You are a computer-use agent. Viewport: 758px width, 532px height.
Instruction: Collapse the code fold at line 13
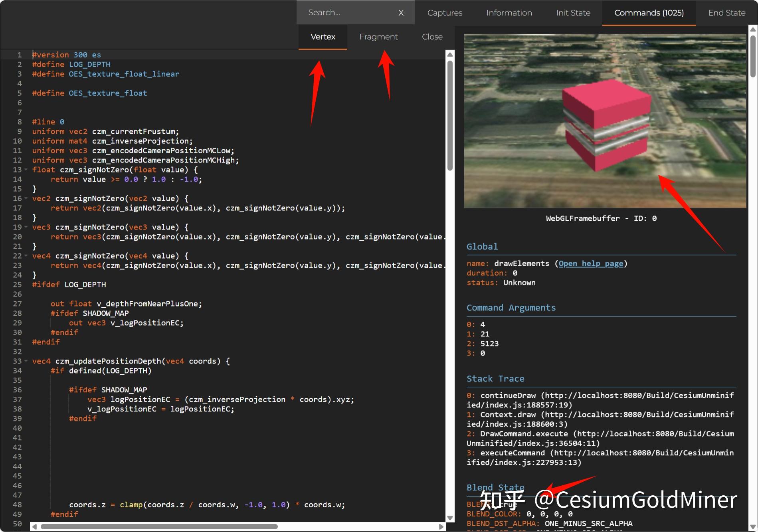tap(26, 170)
